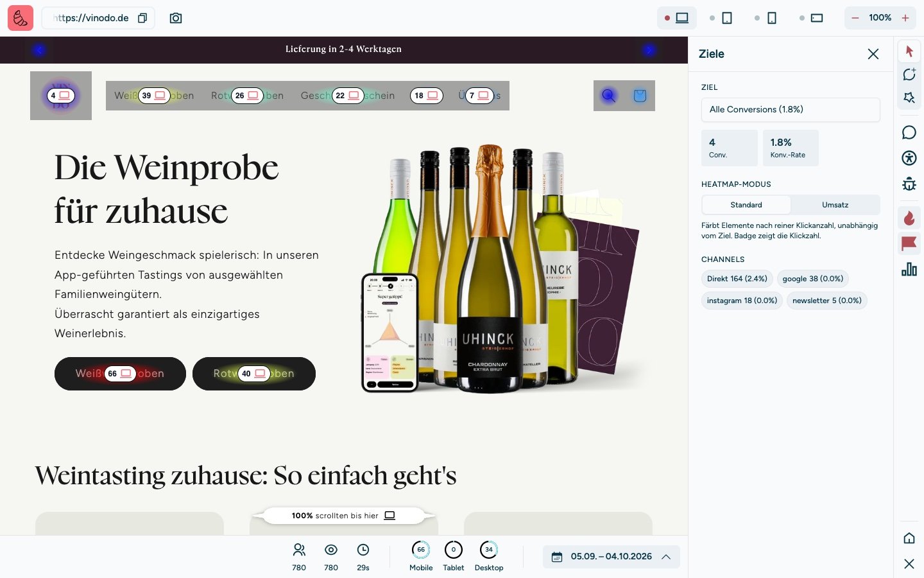Close the Ziele panel

point(873,54)
